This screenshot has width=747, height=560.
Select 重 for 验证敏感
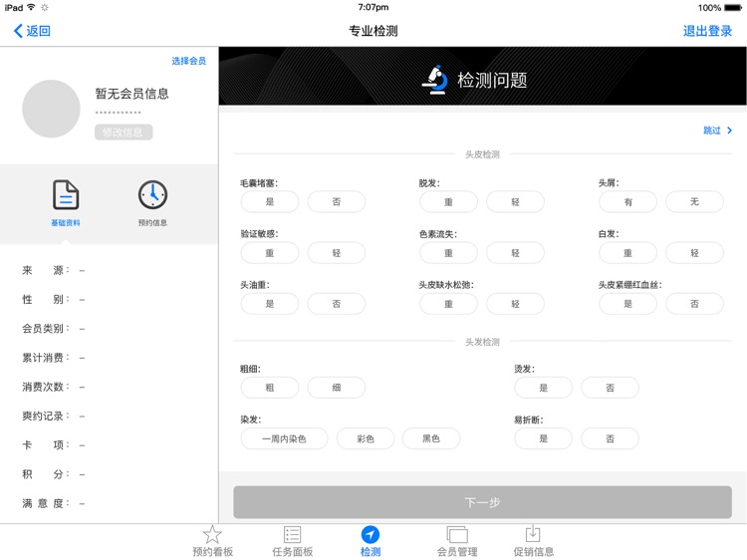270,252
